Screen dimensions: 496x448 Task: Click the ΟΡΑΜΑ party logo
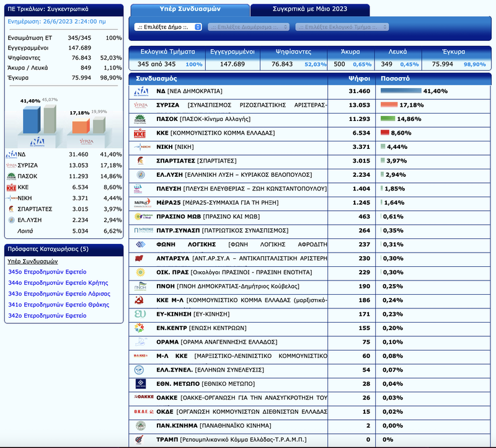(x=141, y=342)
